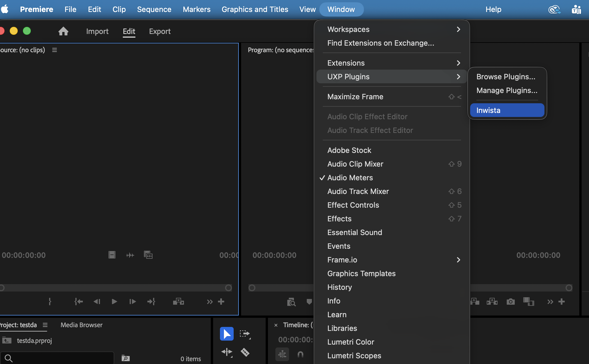Select Inwista plugin entry
This screenshot has height=364, width=589.
click(x=507, y=110)
